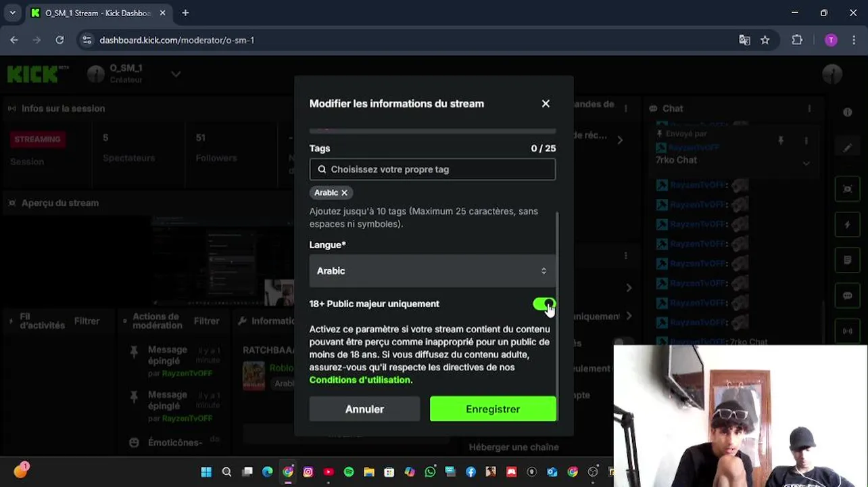Toggle the 18+ Public majeur uniquement switch
868x487 pixels.
544,304
